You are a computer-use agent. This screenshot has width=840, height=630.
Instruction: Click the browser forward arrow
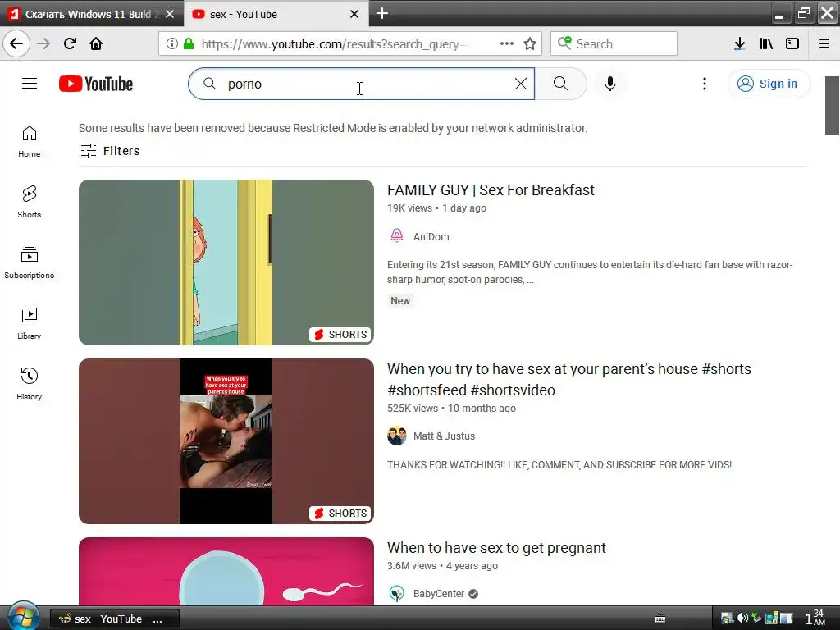43,44
